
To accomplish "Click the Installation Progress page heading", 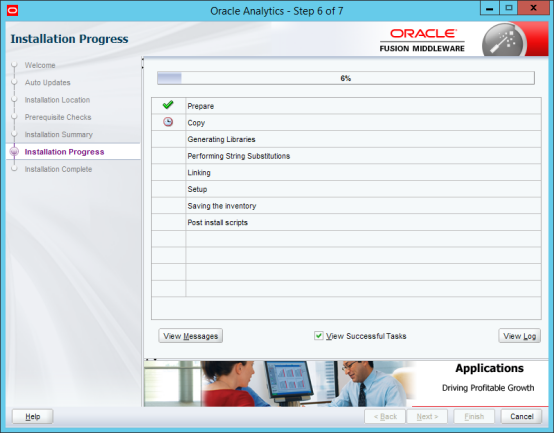I will coord(69,39).
